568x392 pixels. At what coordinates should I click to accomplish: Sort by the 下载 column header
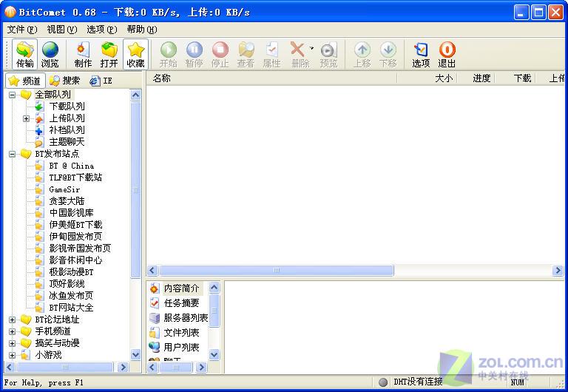coord(515,78)
